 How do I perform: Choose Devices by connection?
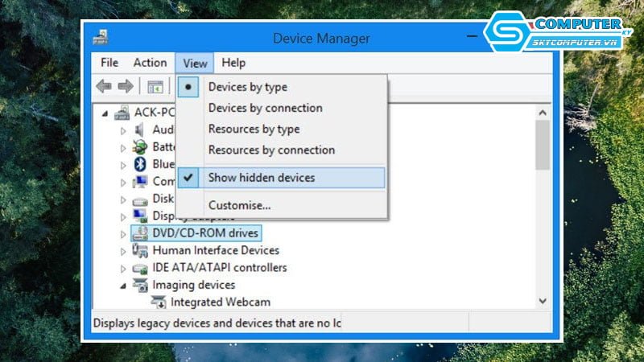(266, 108)
